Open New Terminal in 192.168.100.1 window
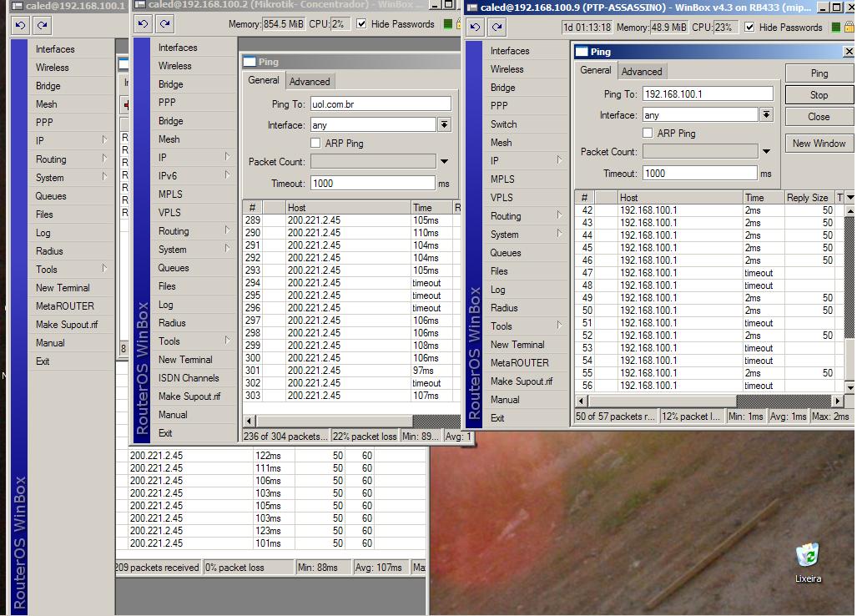Image resolution: width=857 pixels, height=616 pixels. coord(63,287)
